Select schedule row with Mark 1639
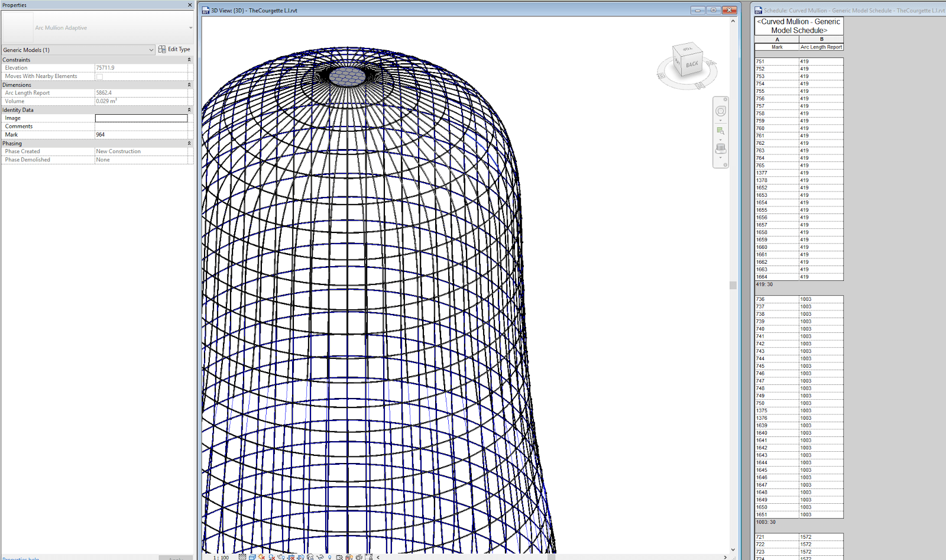The height and width of the screenshot is (560, 946). tap(799, 425)
